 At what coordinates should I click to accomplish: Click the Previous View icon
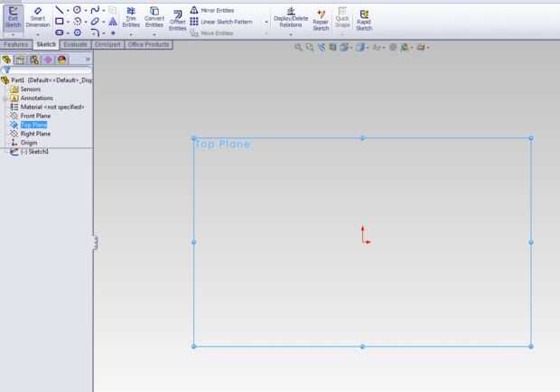pos(322,47)
